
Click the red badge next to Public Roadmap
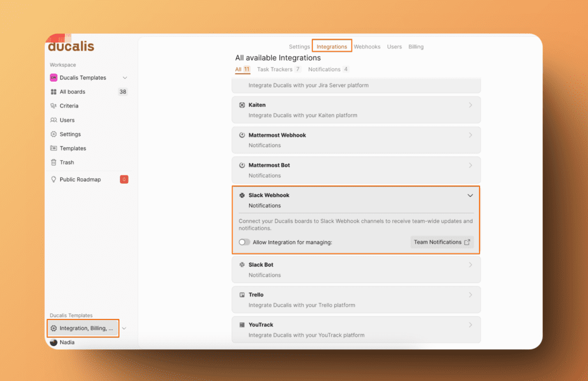coord(124,179)
